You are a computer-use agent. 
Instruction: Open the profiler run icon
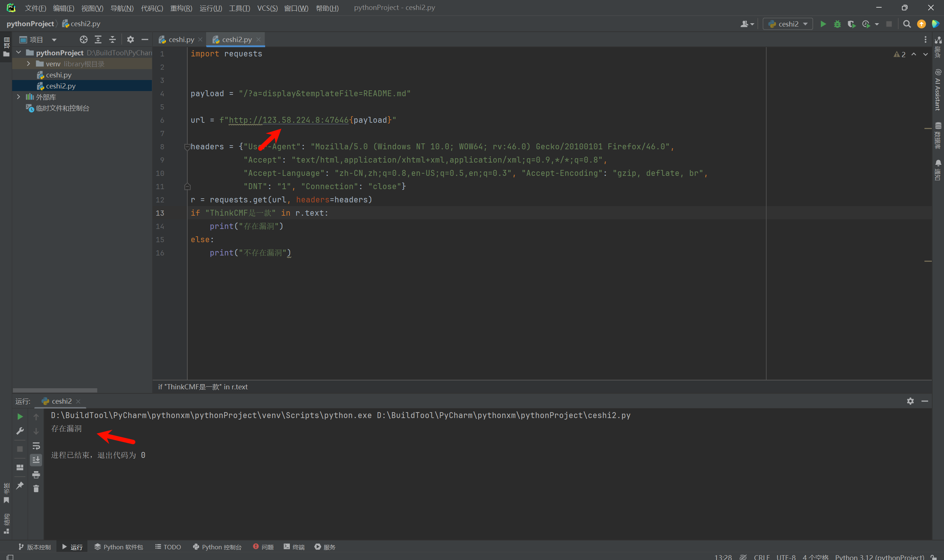click(x=866, y=24)
